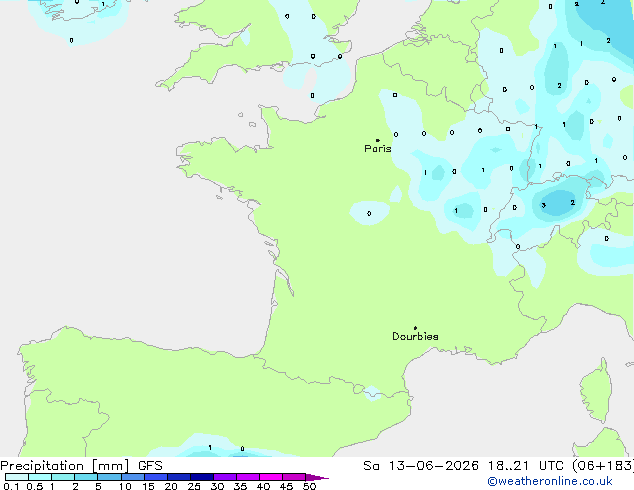634x490 pixels.
Task: Select the 30–35 mm purple swatch
Action: 224,477
